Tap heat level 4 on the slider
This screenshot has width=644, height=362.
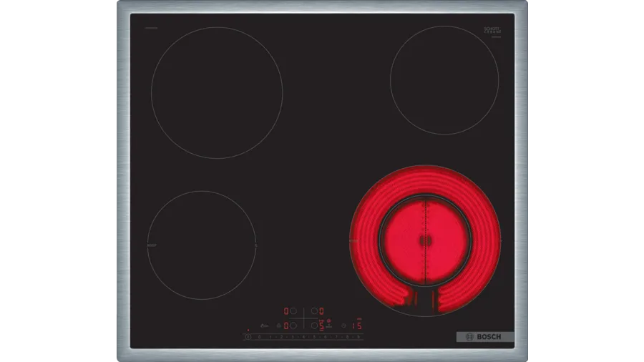coord(303,337)
